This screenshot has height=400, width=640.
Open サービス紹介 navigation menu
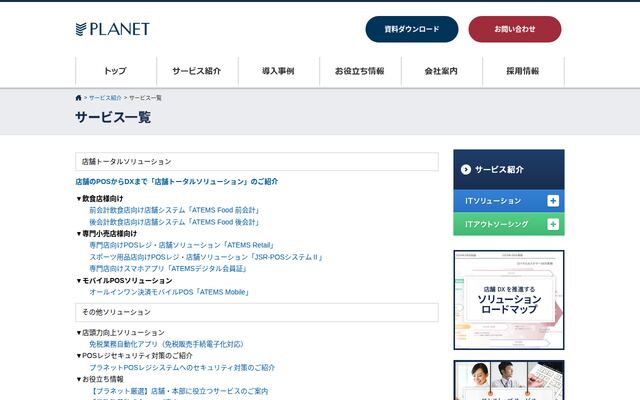[x=197, y=71]
